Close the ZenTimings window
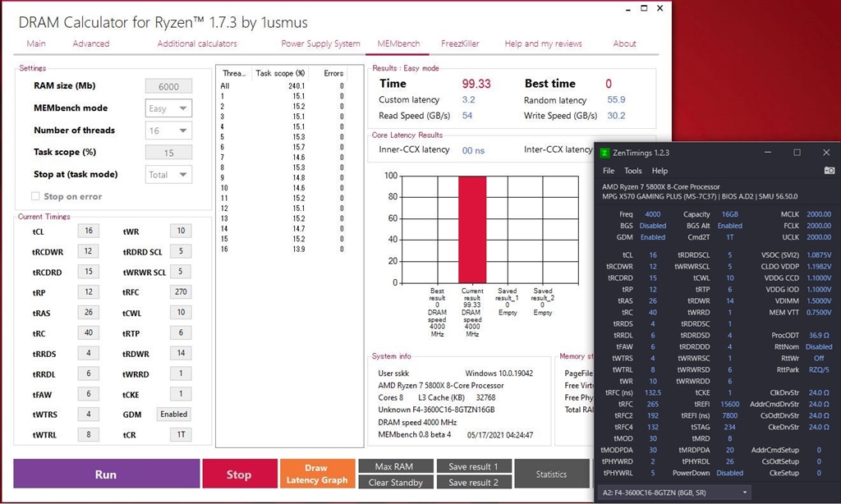 coord(826,153)
